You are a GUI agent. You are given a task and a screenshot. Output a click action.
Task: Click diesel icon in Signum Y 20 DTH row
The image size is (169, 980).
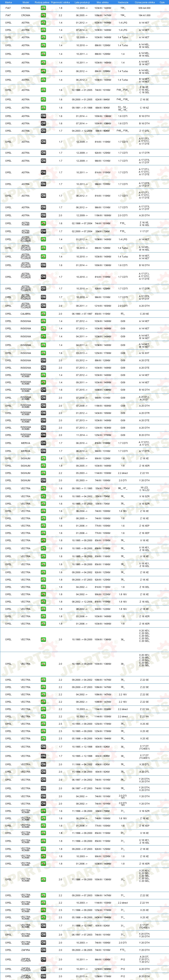43,480
